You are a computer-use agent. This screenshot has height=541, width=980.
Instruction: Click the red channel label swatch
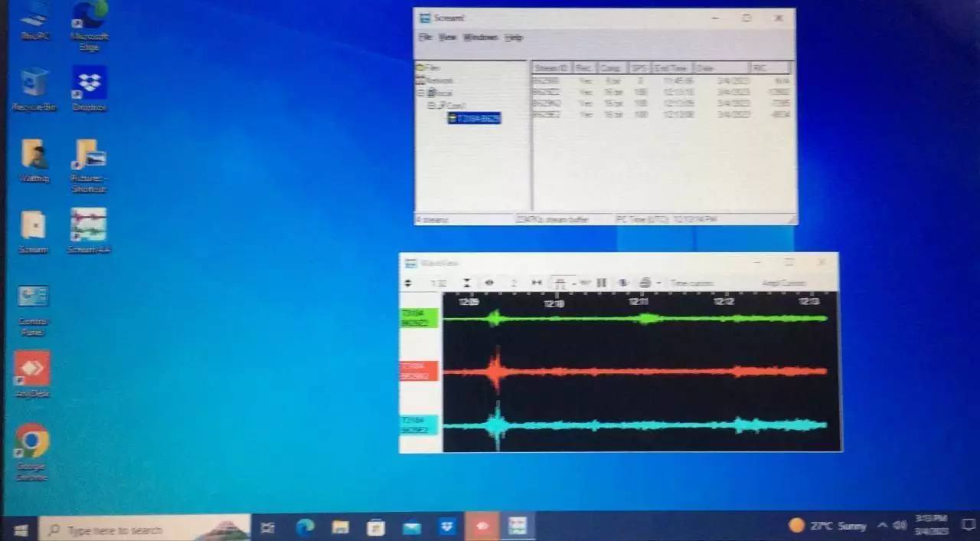(x=419, y=371)
